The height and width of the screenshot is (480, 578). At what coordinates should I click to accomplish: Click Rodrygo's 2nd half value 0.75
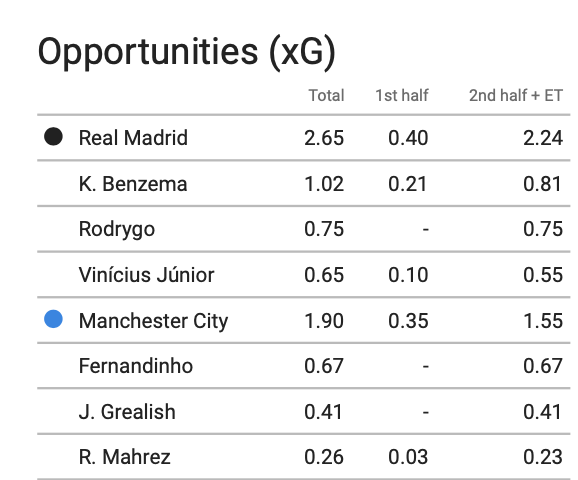coord(543,229)
